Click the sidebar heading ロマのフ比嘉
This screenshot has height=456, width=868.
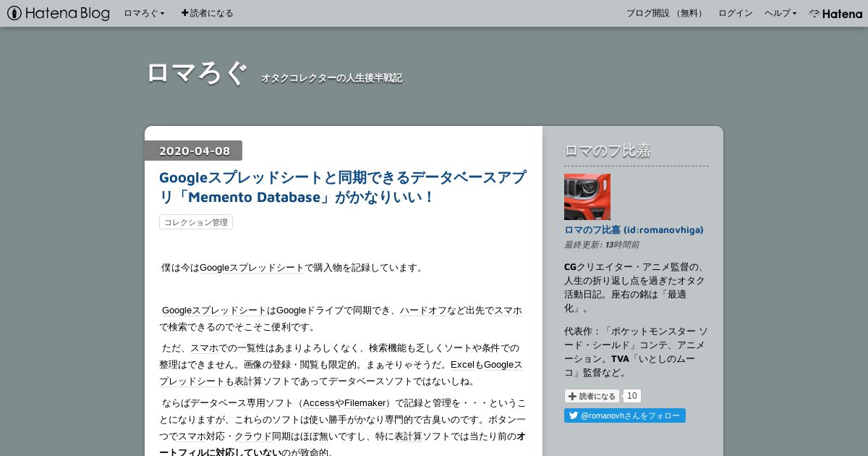pos(608,151)
